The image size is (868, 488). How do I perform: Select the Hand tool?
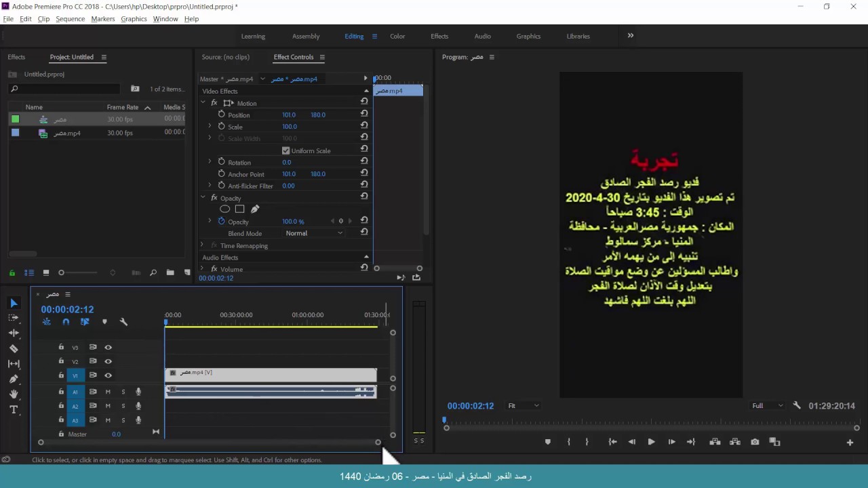pyautogui.click(x=14, y=394)
